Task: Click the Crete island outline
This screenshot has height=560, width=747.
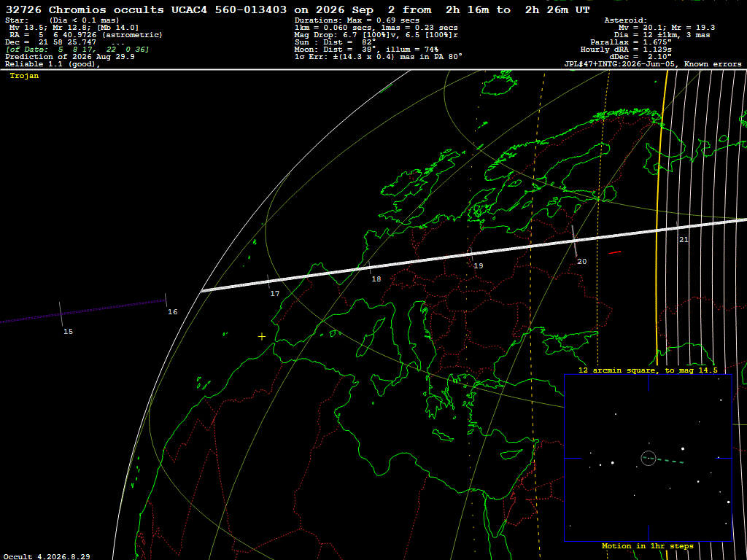Action: 443,435
